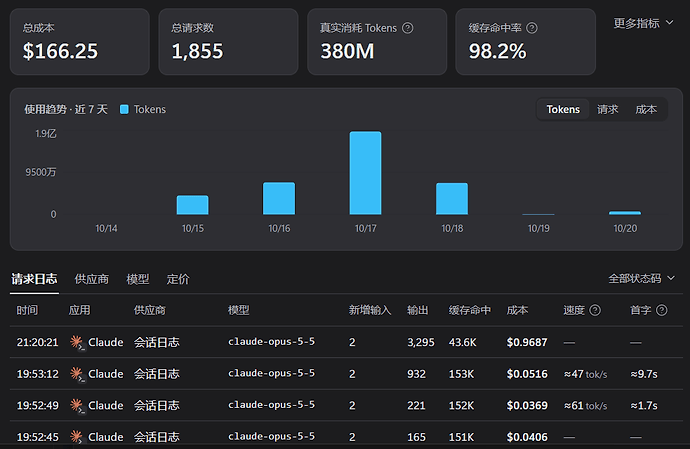This screenshot has height=449, width=690.
Task: Click Claude app icon in 19:53:12 row
Action: click(77, 374)
